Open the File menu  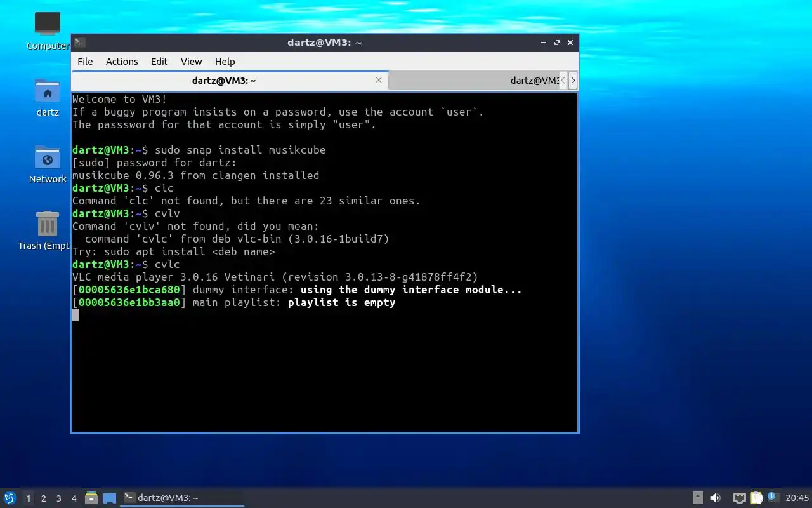[85, 62]
